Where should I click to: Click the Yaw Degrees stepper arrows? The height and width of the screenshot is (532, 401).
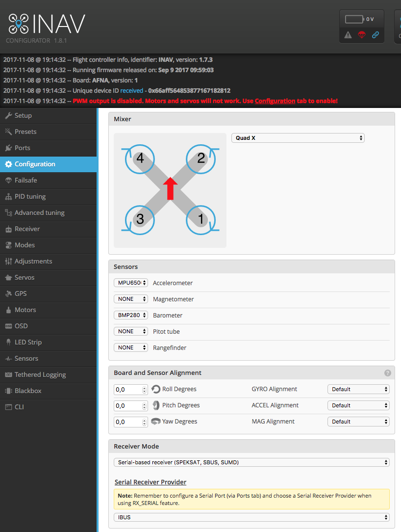click(145, 423)
